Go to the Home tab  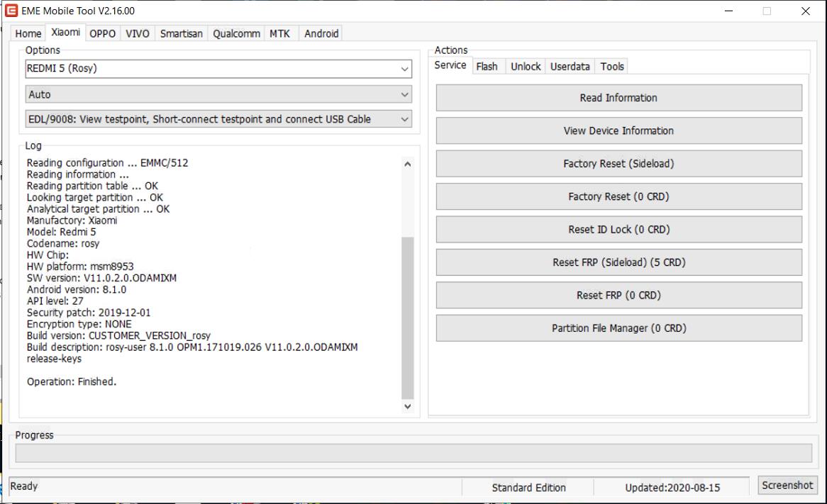28,33
